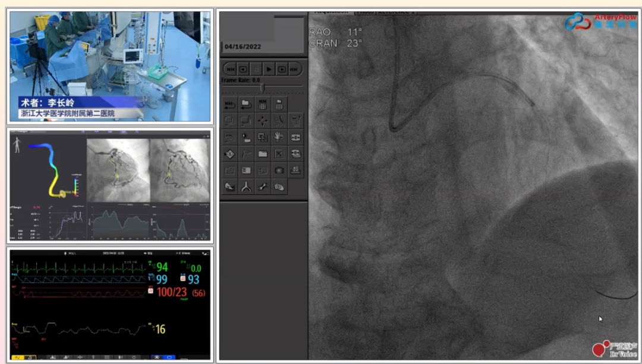Image resolution: width=642 pixels, height=364 pixels.
Task: Jump to the first frame button
Action: pyautogui.click(x=231, y=69)
